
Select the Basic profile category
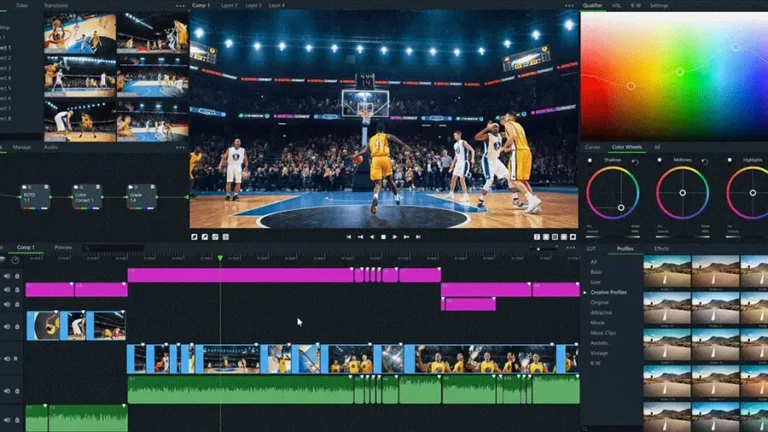tap(596, 272)
